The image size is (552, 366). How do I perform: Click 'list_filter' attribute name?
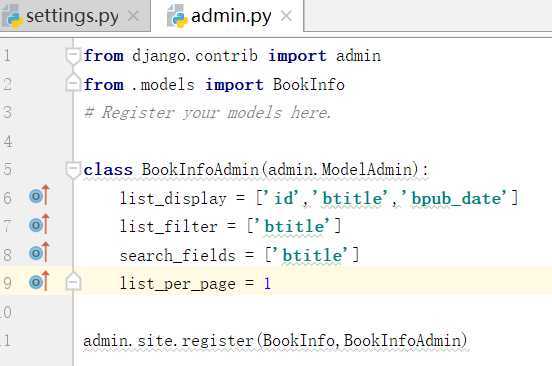point(169,227)
